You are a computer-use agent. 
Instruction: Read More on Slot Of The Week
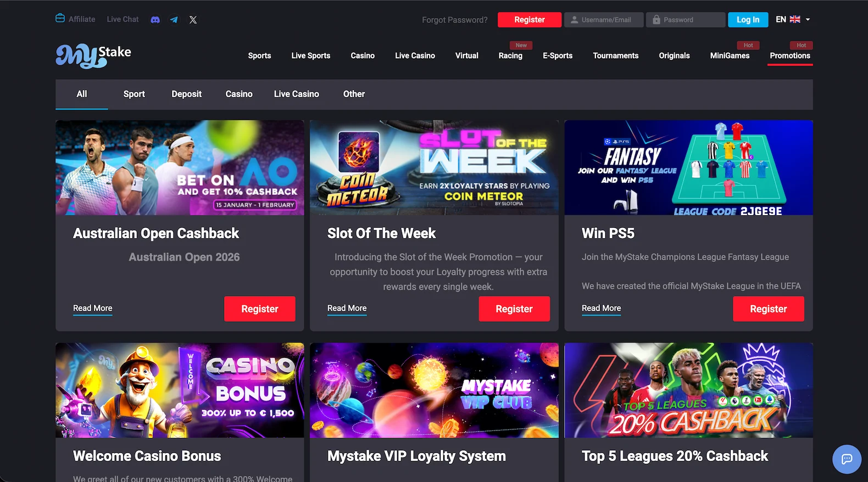tap(347, 308)
